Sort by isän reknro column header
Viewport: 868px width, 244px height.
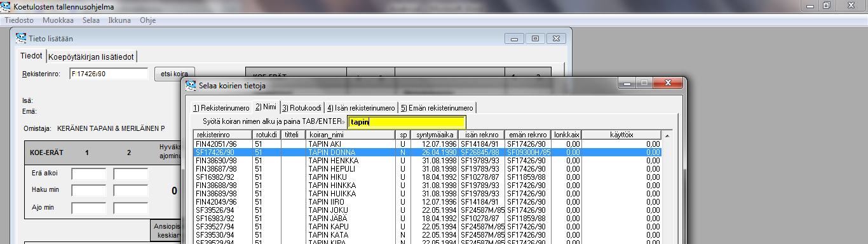click(x=481, y=135)
